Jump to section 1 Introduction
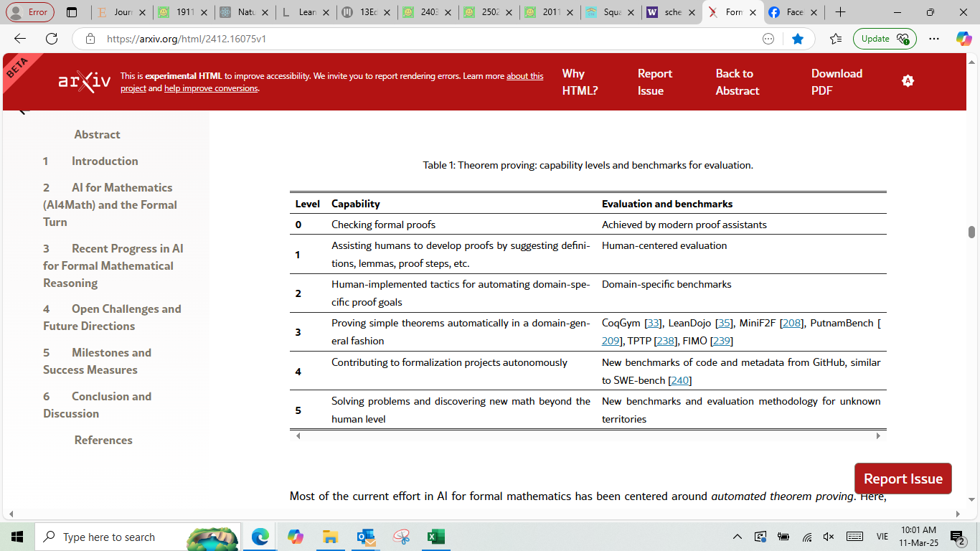Image resolution: width=980 pixels, height=551 pixels. point(90,161)
